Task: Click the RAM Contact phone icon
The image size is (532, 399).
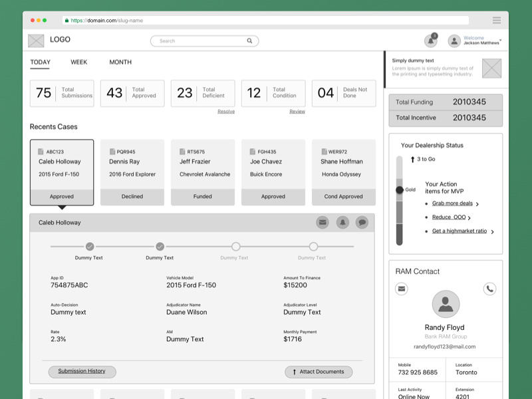Action: 489,289
